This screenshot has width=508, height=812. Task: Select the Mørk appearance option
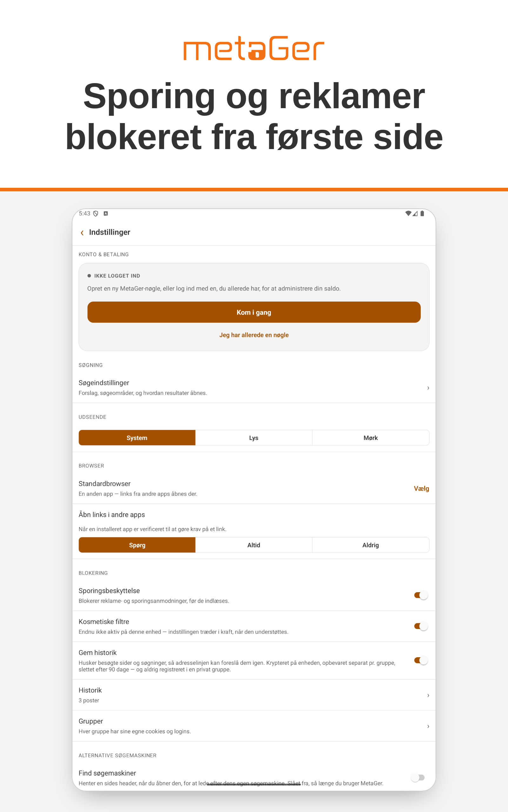(x=371, y=438)
